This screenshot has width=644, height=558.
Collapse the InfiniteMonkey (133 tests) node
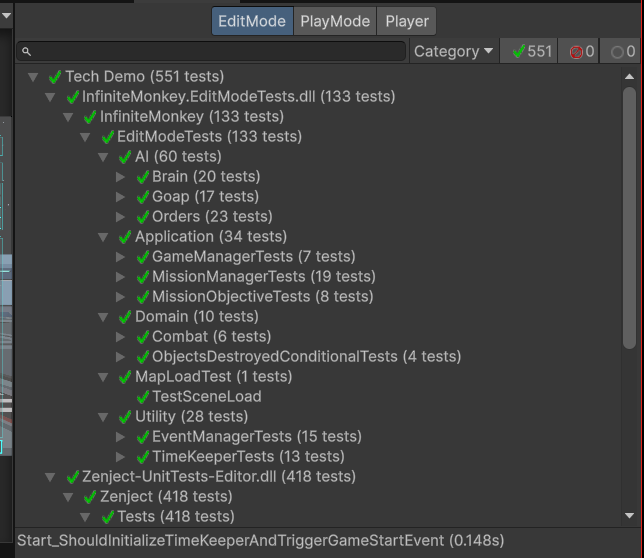click(68, 117)
